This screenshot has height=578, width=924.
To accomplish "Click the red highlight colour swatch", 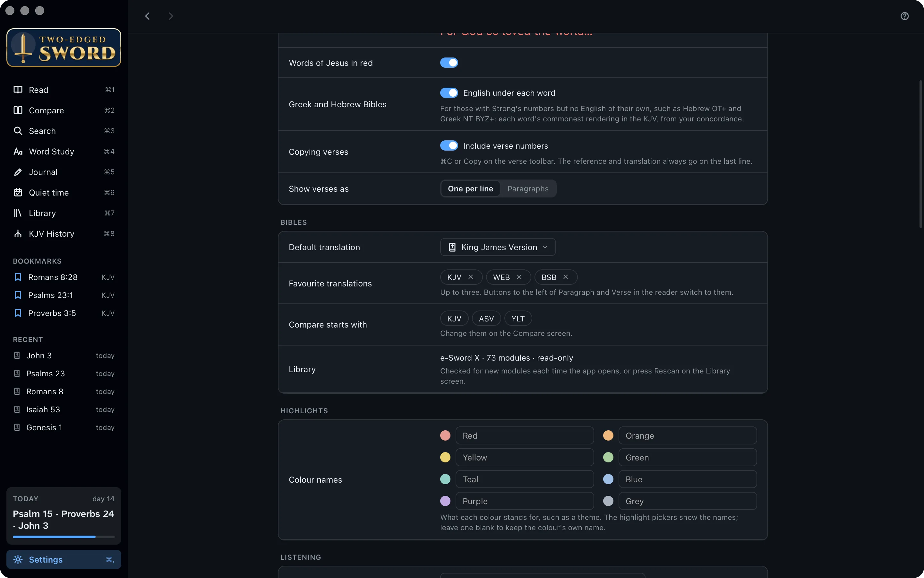I will coord(445,436).
